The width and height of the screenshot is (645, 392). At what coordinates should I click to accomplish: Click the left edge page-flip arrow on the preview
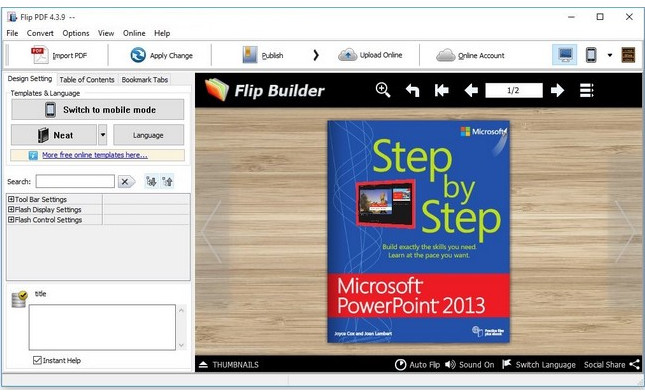(x=212, y=232)
